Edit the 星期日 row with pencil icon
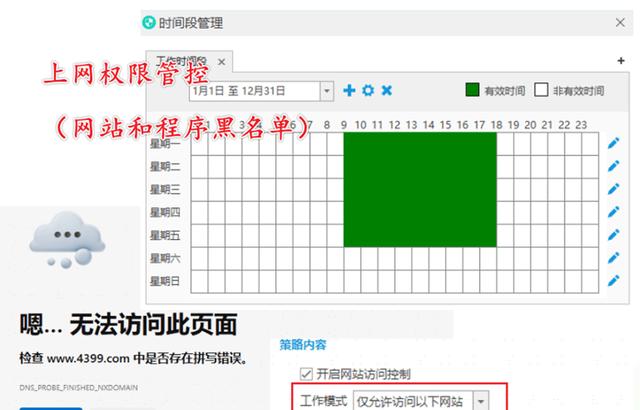640x410 pixels. [613, 281]
